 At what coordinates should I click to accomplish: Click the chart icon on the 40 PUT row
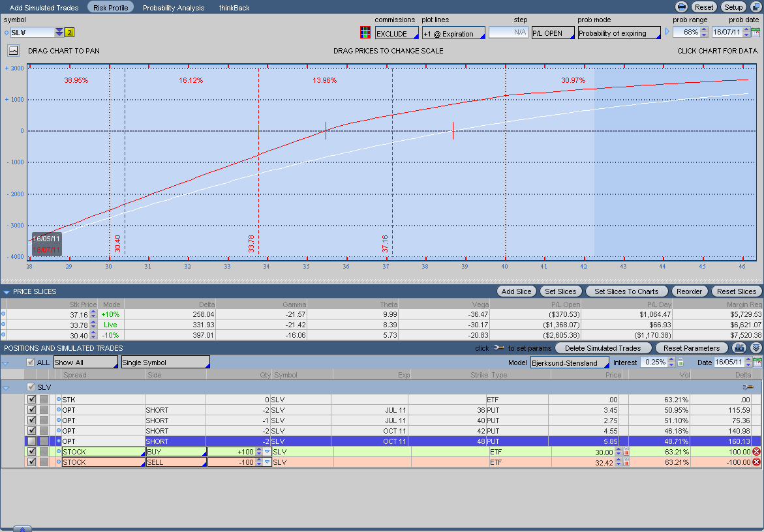click(44, 420)
